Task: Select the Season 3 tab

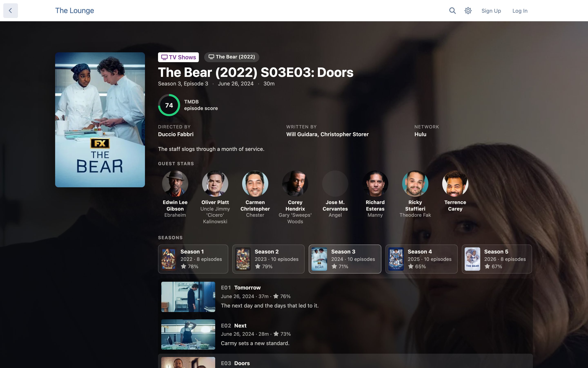Action: tap(345, 259)
